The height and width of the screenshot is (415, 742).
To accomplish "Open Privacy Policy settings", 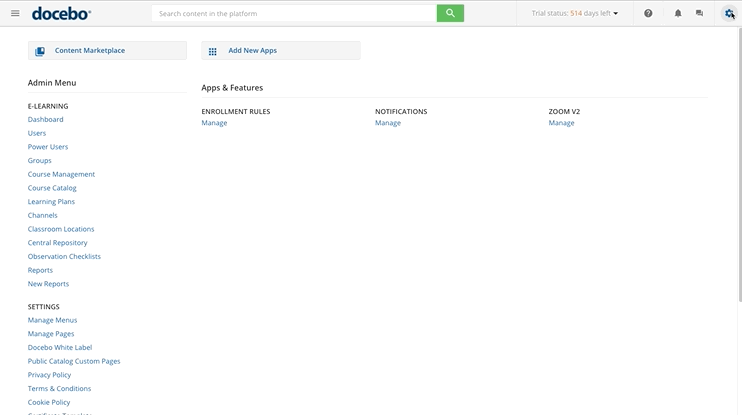I will pyautogui.click(x=49, y=375).
